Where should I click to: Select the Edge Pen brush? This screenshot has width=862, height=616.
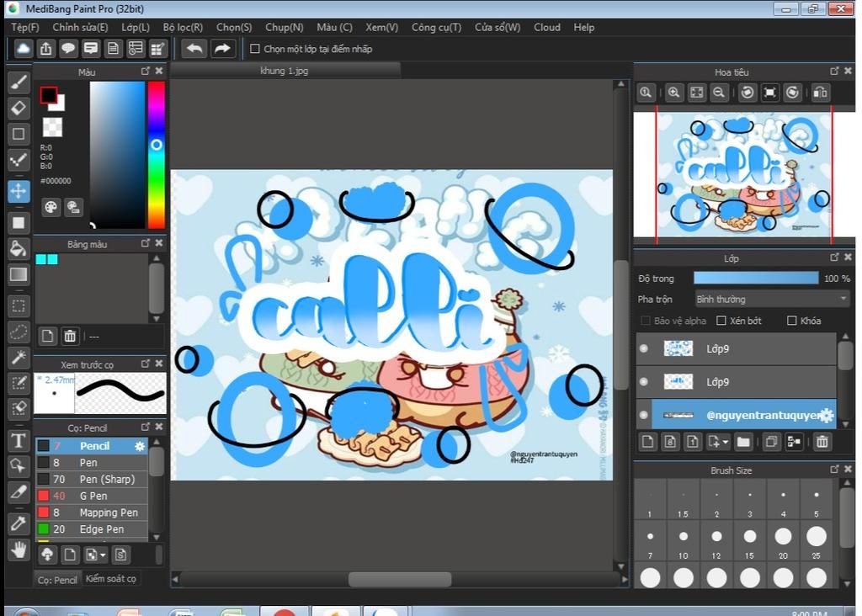92,529
